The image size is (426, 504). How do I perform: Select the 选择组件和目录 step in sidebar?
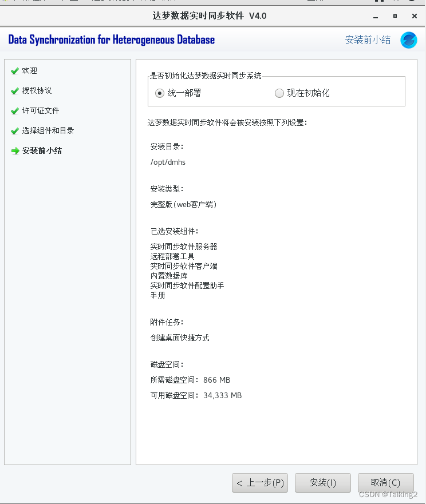pos(48,131)
